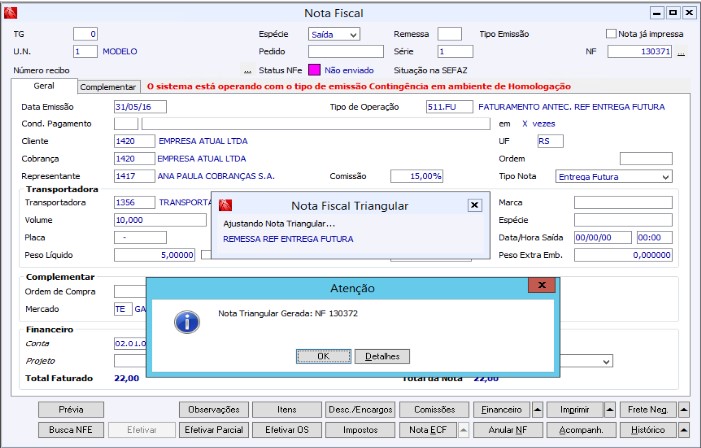
Task: Click the Detalhes button in Atenção dialog
Action: [382, 356]
